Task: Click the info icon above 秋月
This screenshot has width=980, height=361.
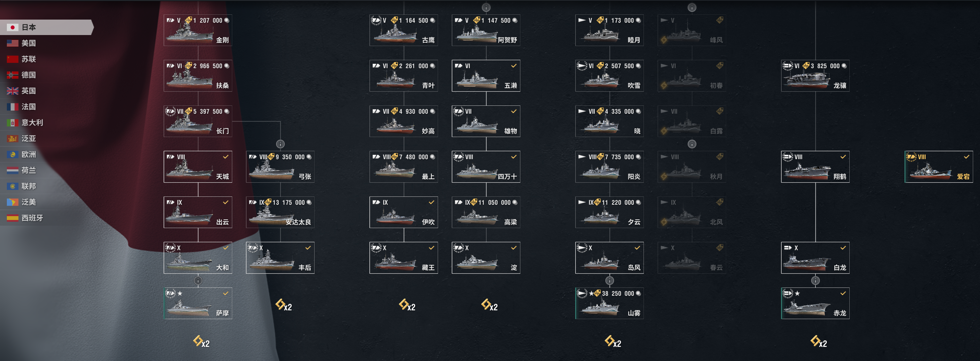Action: 692,144
